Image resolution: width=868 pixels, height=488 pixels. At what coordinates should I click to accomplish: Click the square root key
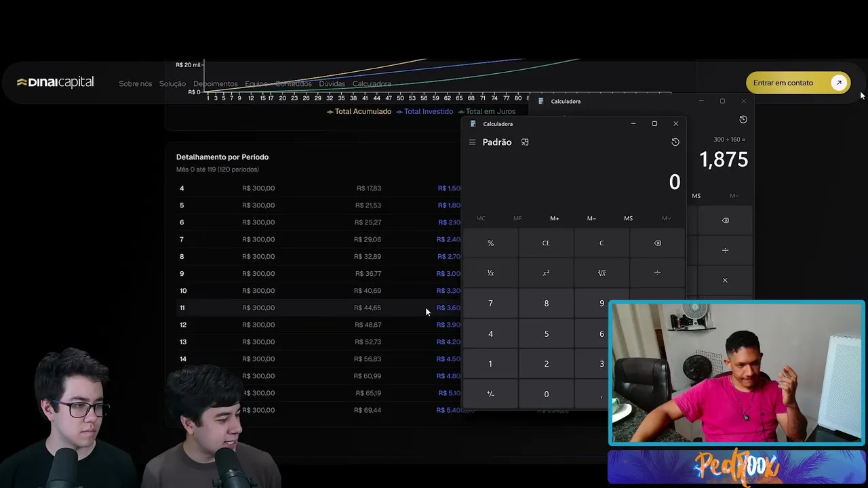pyautogui.click(x=601, y=273)
